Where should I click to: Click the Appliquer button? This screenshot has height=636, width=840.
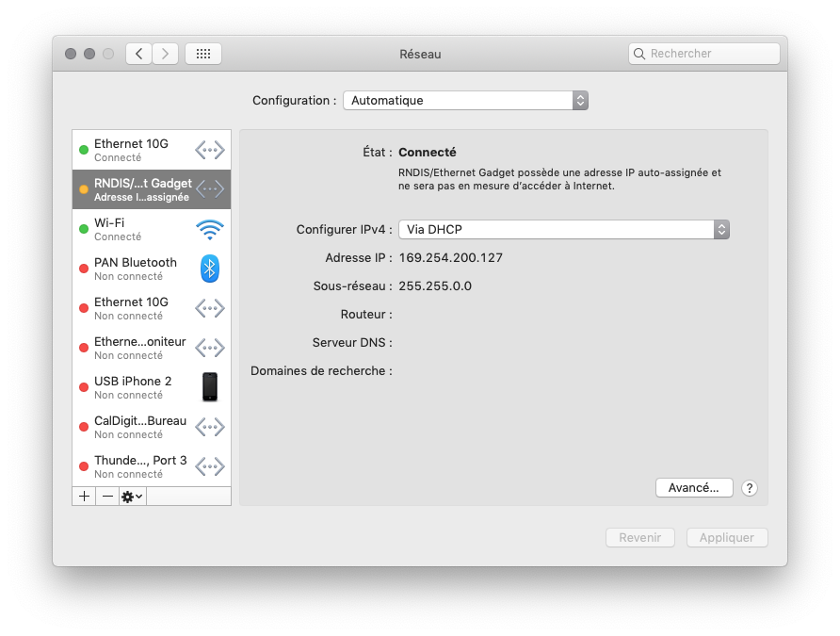727,537
